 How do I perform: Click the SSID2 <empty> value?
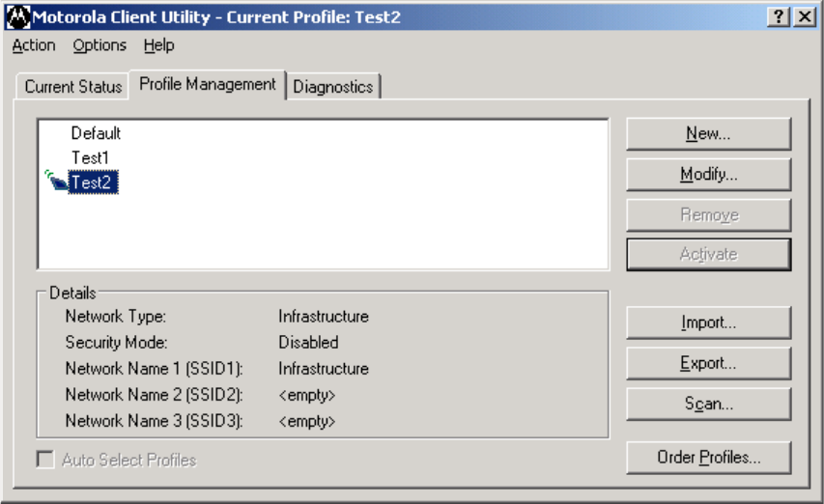[307, 395]
